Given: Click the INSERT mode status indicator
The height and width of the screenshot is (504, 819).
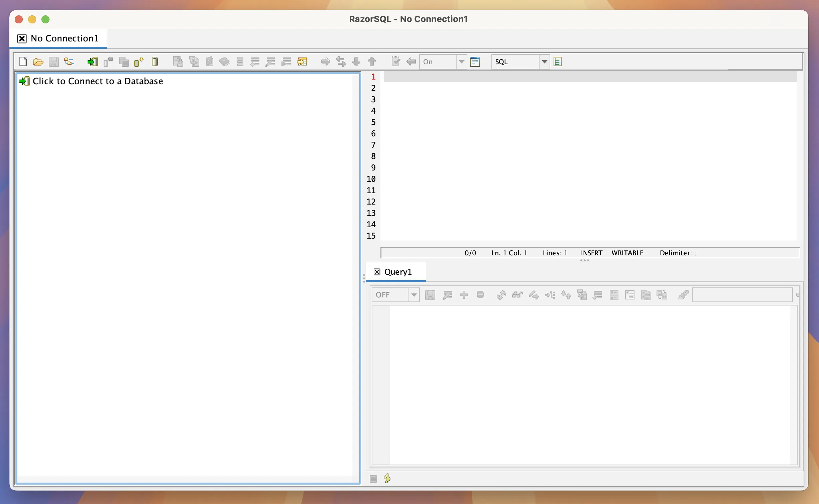Looking at the screenshot, I should (x=591, y=253).
